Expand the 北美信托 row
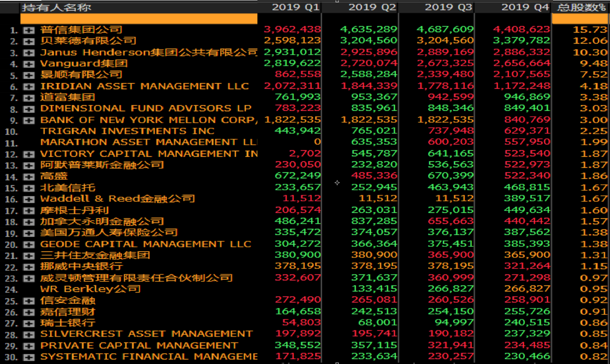610x364 pixels. point(29,188)
